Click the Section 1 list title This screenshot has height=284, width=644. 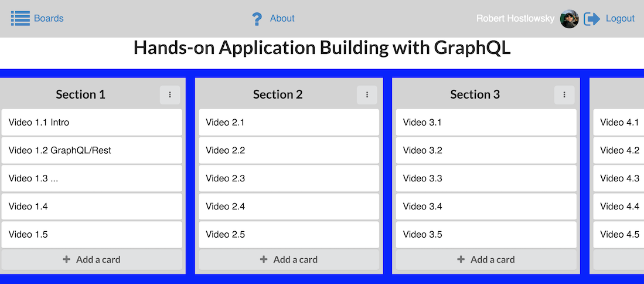pyautogui.click(x=80, y=94)
